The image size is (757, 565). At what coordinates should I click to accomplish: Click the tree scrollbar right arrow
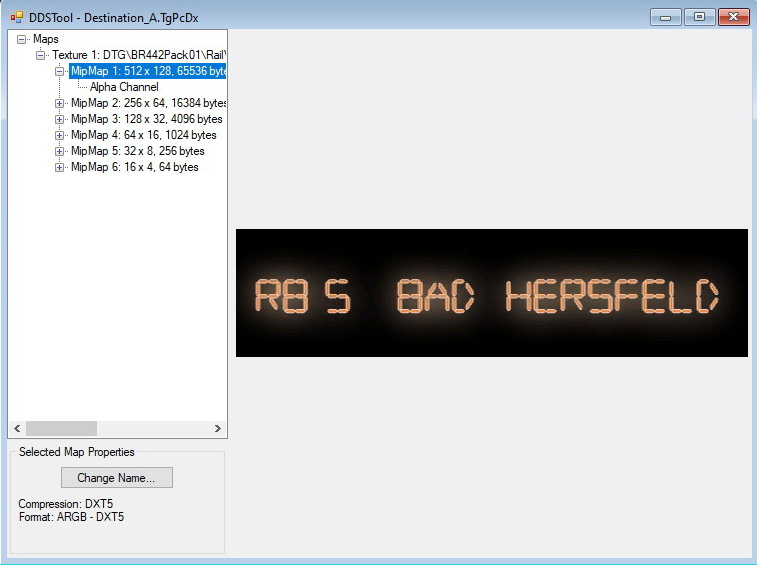[x=218, y=428]
